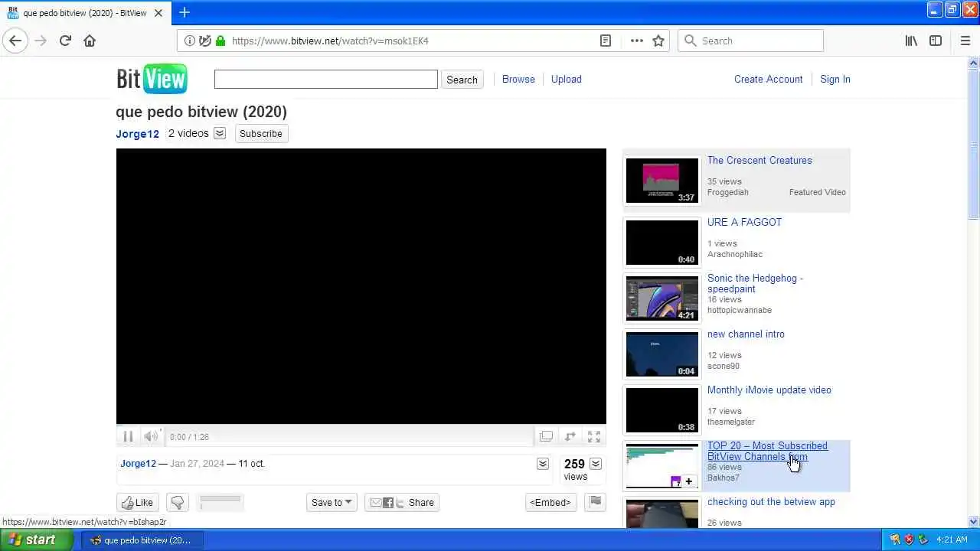Open the Firefox hamburger menu
The height and width of the screenshot is (551, 980).
965,41
